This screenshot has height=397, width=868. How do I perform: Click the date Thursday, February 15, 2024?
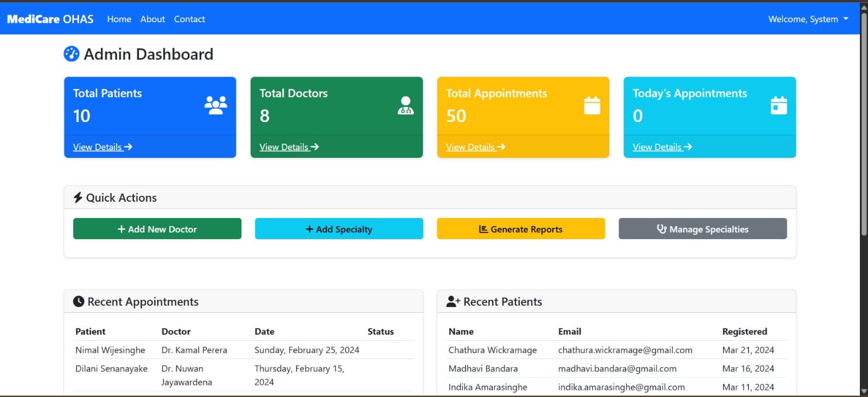point(299,375)
